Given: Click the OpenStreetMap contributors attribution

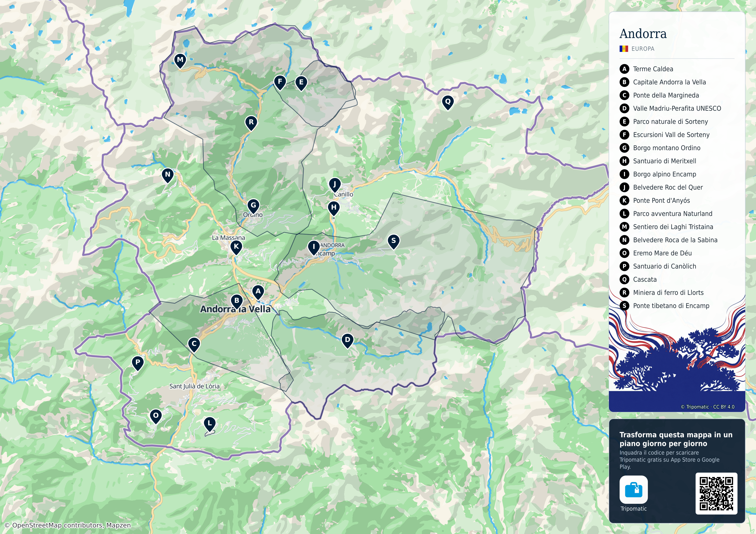Looking at the screenshot, I should [68, 525].
